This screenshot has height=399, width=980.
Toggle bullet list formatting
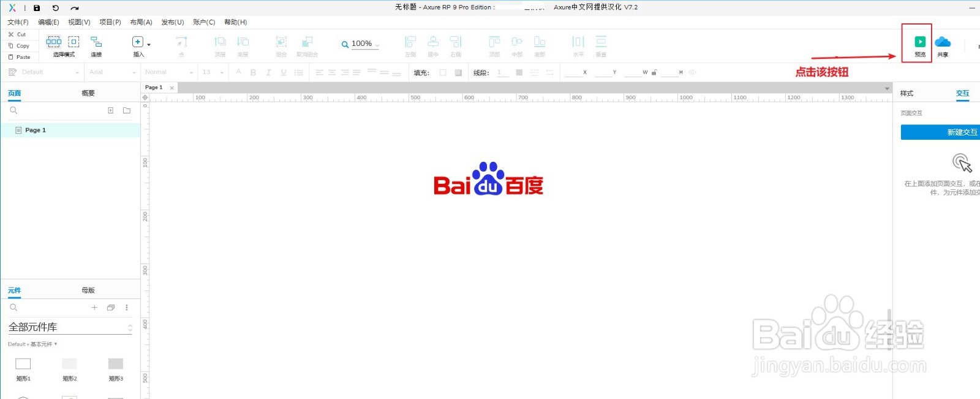coord(298,72)
